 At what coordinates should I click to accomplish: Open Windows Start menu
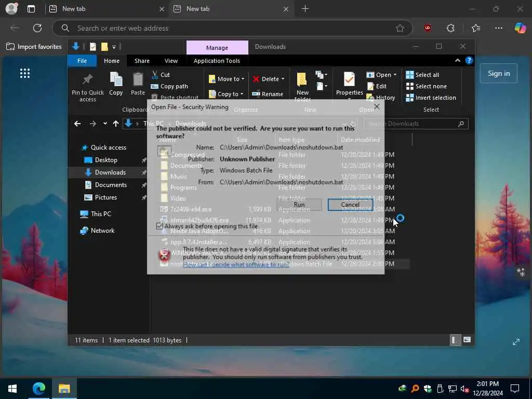point(12,388)
